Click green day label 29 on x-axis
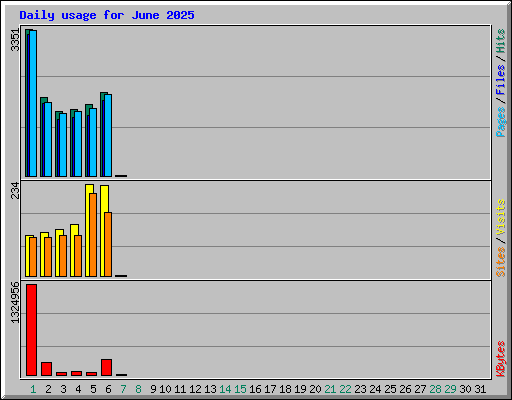 click(450, 389)
